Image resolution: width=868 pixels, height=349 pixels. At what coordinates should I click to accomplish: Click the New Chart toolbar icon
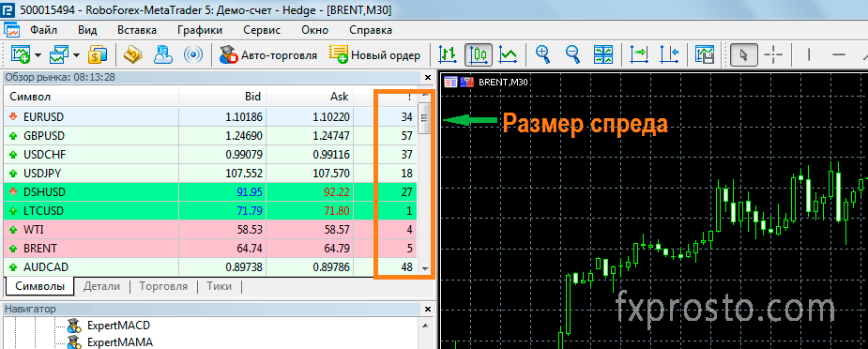21,54
